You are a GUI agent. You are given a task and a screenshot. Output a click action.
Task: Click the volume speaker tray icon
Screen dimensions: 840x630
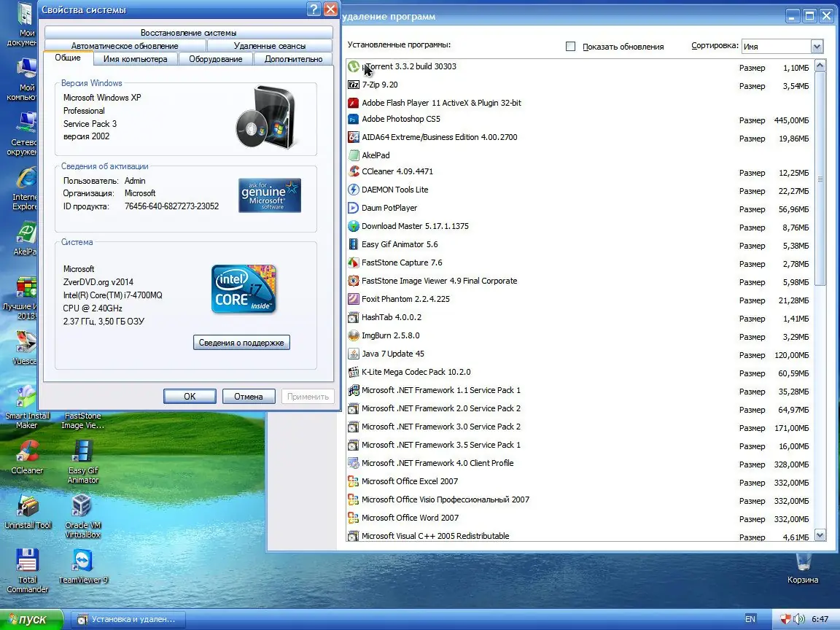[798, 619]
